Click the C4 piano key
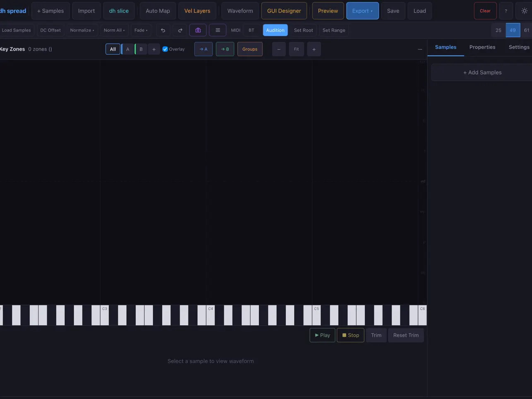This screenshot has height=399, width=532. coord(210,315)
